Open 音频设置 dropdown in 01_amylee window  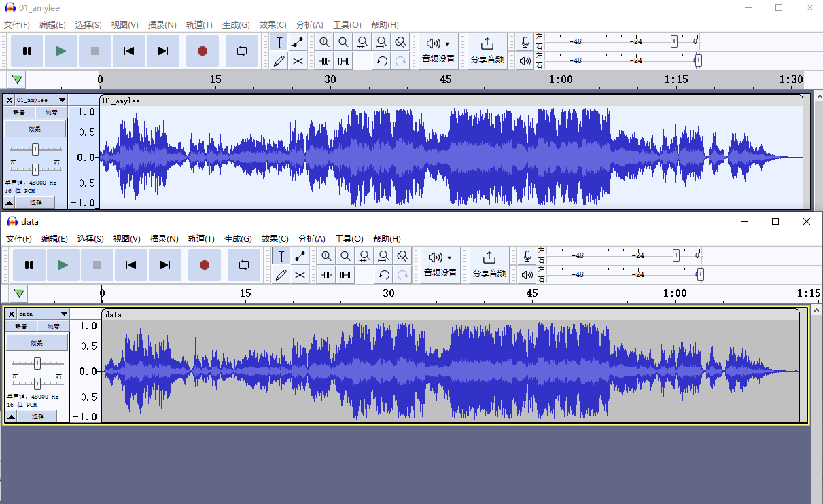[438, 51]
